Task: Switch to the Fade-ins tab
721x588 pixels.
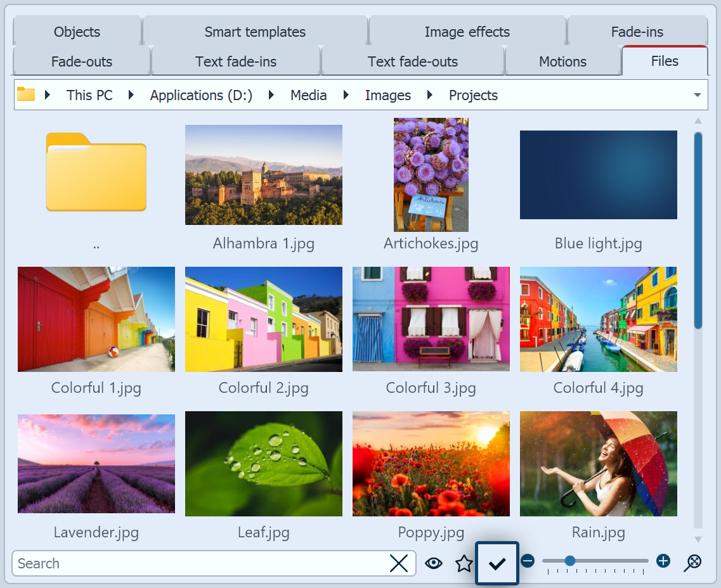Action: tap(637, 31)
